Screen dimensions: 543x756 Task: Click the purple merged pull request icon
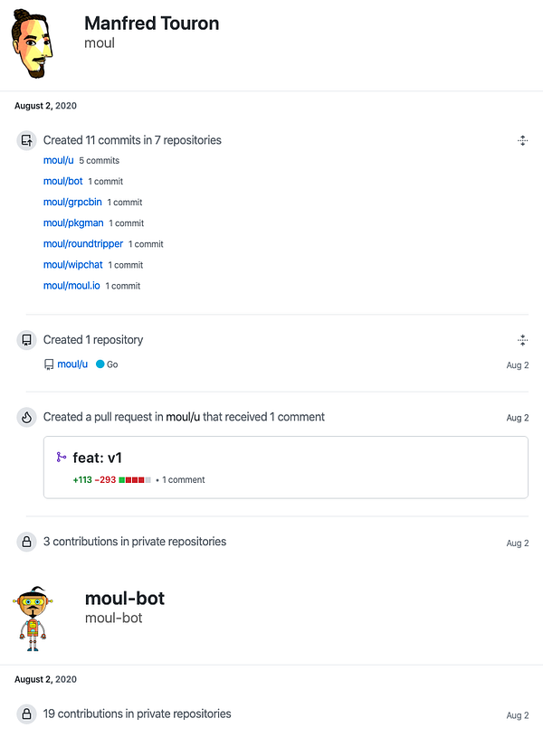click(62, 457)
